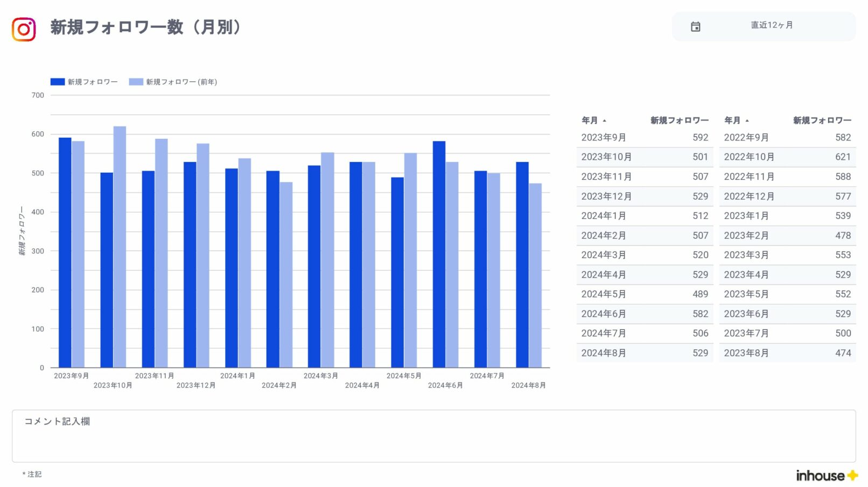
Task: Click the dark blue 2024年6月 bar
Action: 439,254
